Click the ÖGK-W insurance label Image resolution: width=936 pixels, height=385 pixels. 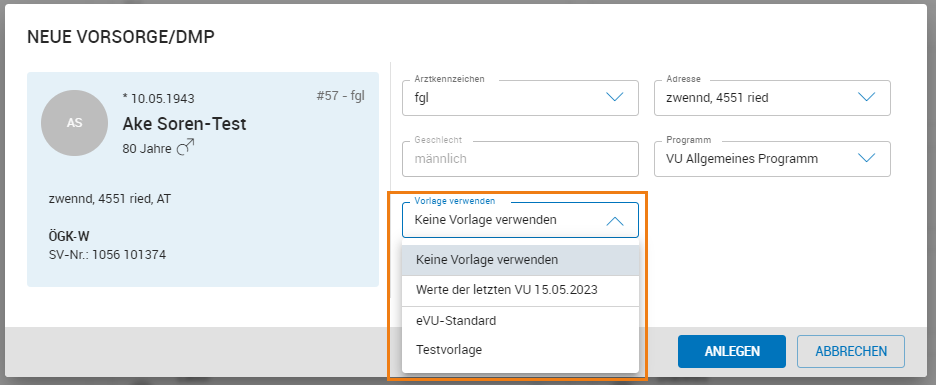click(x=69, y=237)
